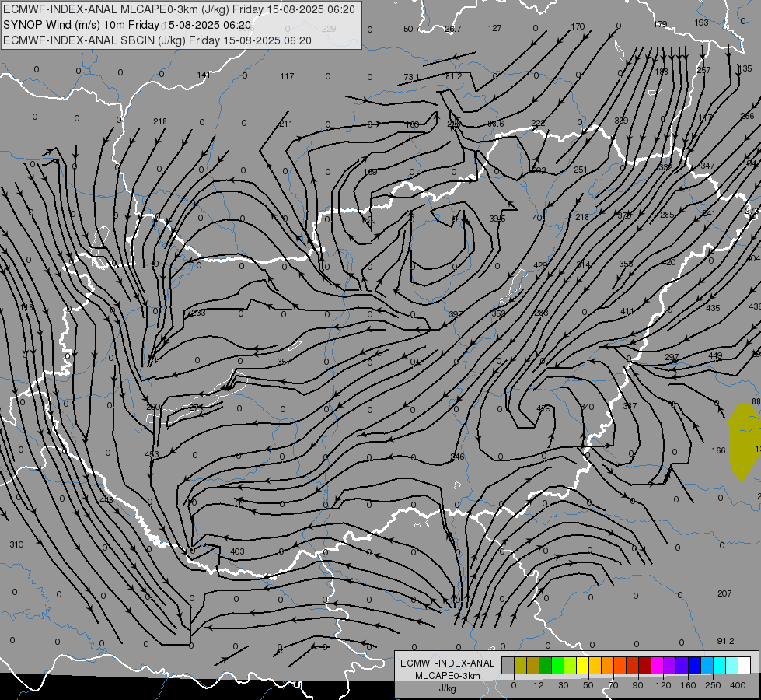Click the map value 207
The image size is (761, 700).
(x=724, y=593)
